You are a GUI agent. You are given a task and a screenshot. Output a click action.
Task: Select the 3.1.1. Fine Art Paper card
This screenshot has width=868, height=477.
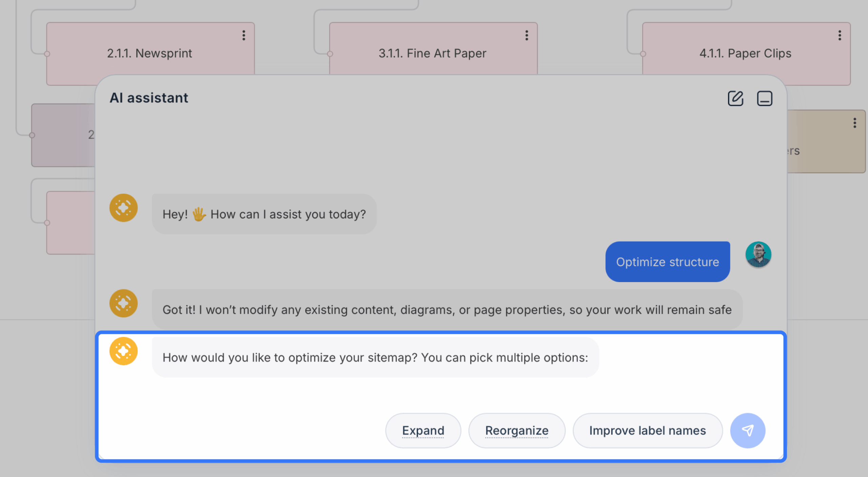[433, 49]
